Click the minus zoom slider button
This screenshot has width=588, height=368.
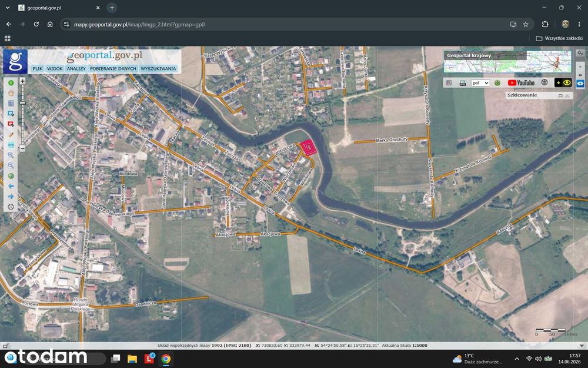(22, 148)
